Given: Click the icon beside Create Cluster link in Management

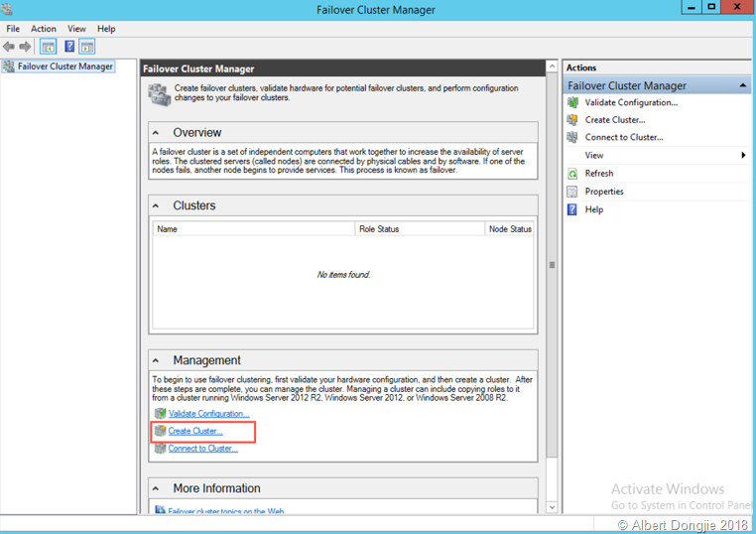Looking at the screenshot, I should [160, 431].
